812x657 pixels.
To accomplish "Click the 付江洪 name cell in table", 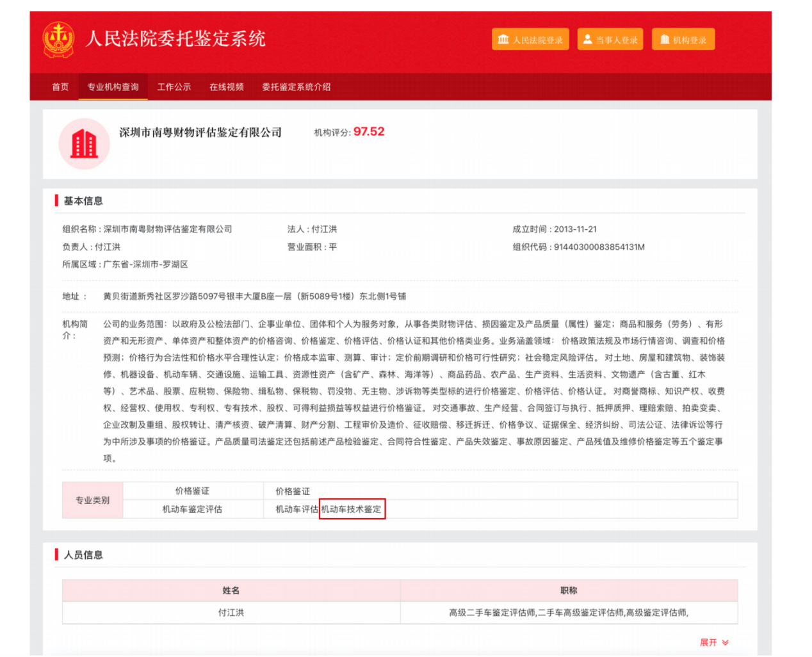I will [231, 613].
